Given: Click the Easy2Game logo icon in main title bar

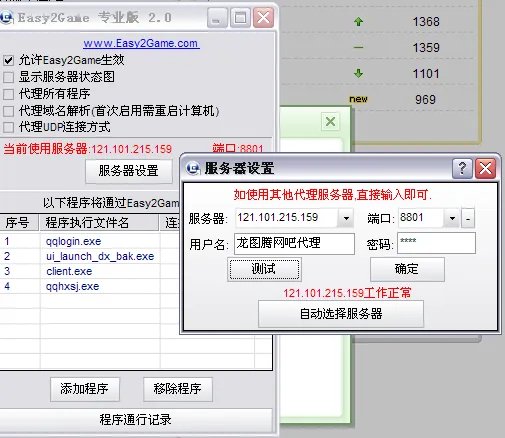Looking at the screenshot, I should coord(6,17).
